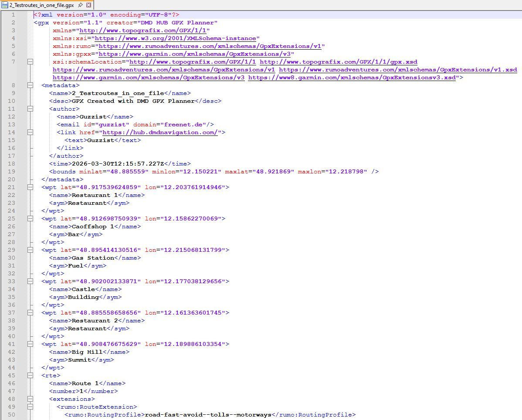Click the blue disk icon on the file tab
Screen dimensions: 522x420
pyautogui.click(x=5, y=5)
